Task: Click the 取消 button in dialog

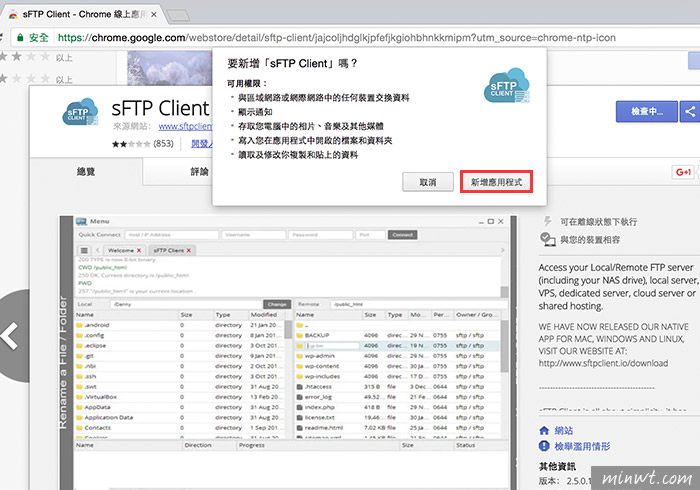Action: [428, 182]
